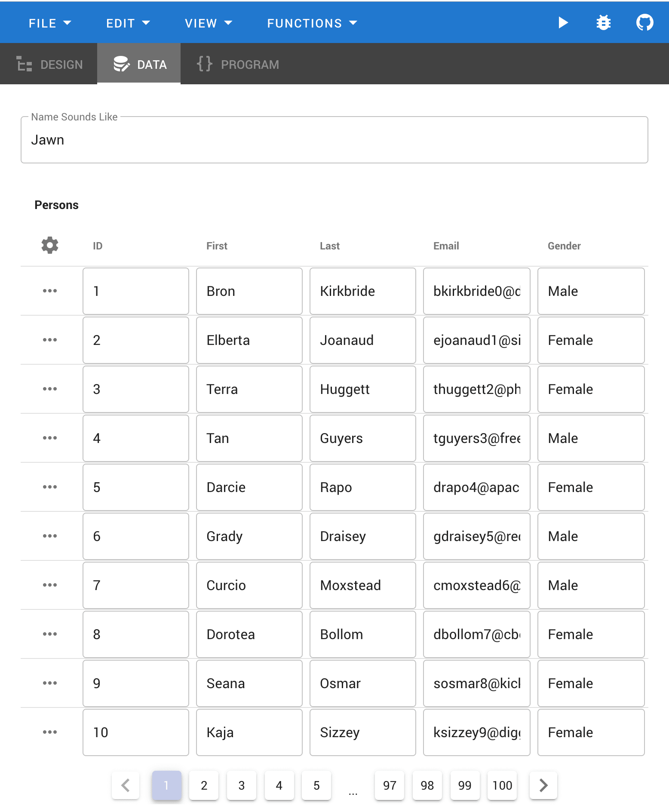Click the Run play icon
The width and height of the screenshot is (669, 812).
click(x=563, y=22)
